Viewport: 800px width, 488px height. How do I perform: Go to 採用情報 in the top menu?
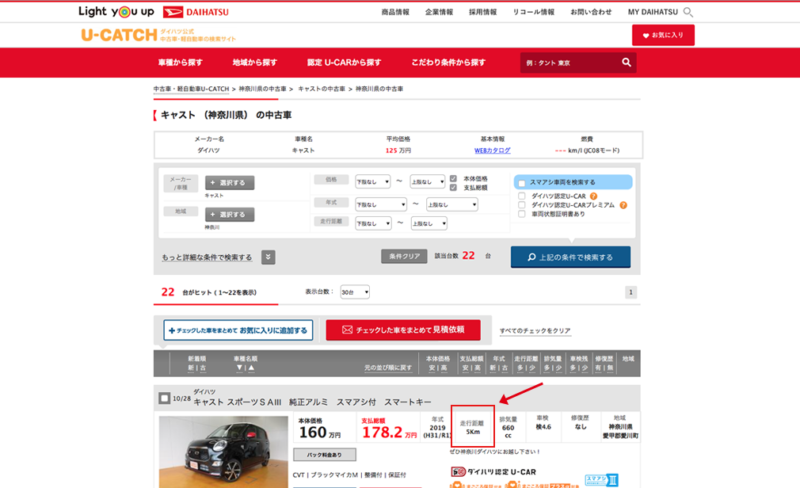(483, 12)
